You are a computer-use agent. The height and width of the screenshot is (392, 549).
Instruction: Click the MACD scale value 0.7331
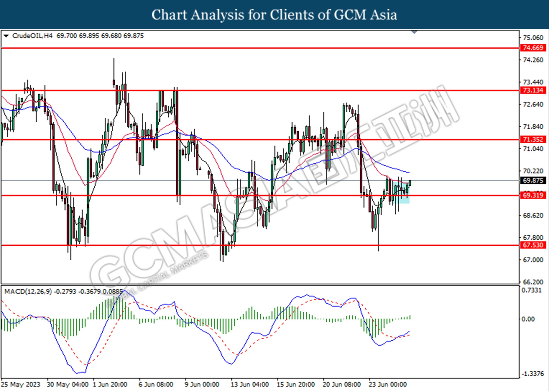[532, 290]
